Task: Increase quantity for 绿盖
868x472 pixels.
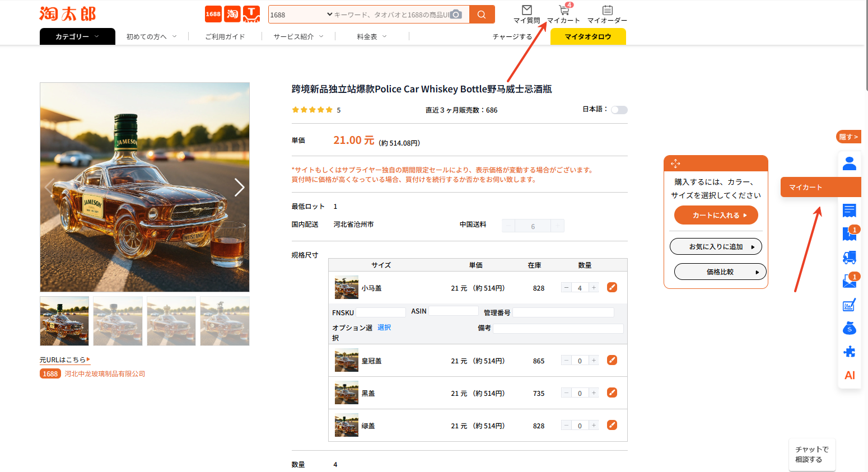Action: (x=594, y=426)
